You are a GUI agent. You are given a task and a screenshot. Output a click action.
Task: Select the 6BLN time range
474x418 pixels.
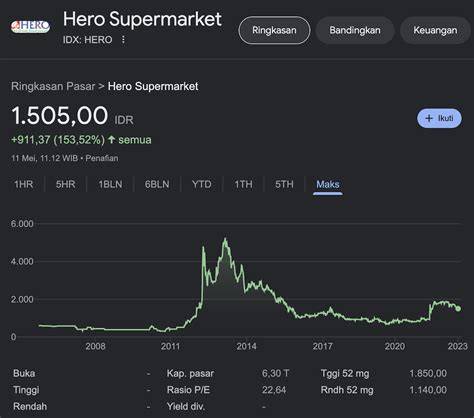tap(157, 184)
